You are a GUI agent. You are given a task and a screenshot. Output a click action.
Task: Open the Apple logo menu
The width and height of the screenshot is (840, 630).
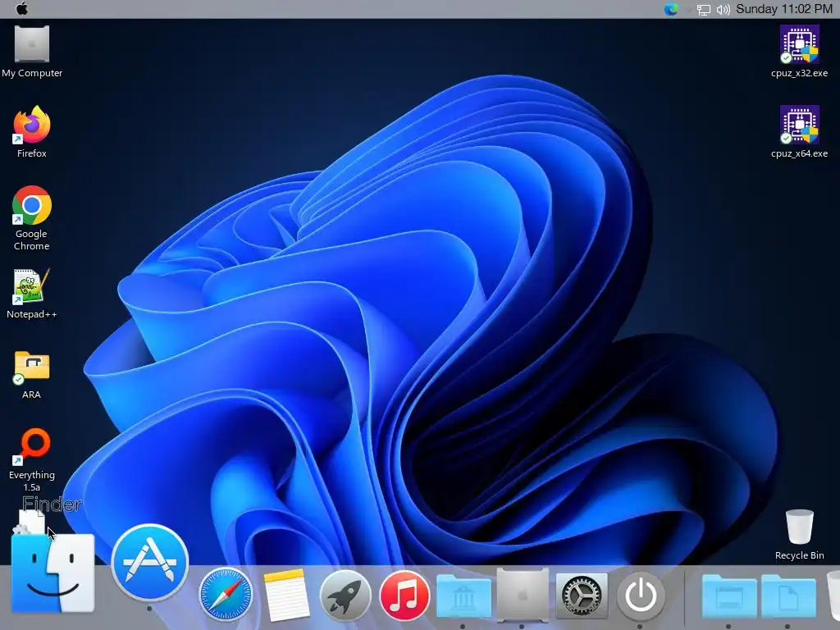pos(22,8)
